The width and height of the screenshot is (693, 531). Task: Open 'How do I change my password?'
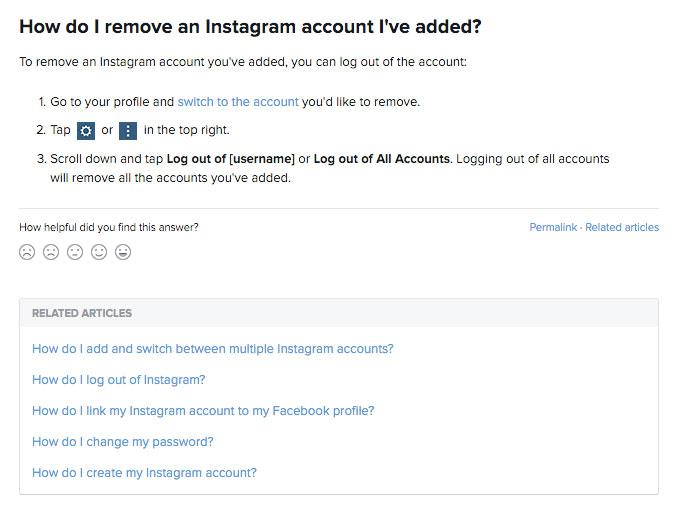(122, 442)
